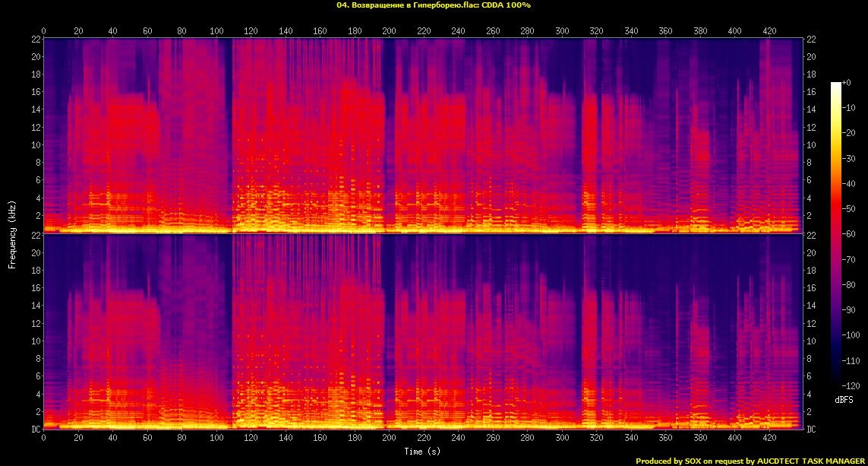The image size is (868, 466).
Task: Click the '+0' color scale label
Action: (847, 83)
